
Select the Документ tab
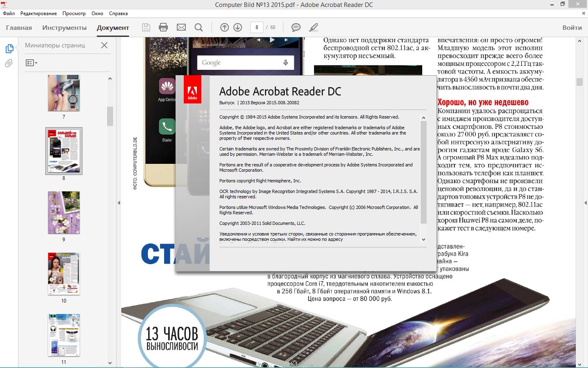(113, 28)
